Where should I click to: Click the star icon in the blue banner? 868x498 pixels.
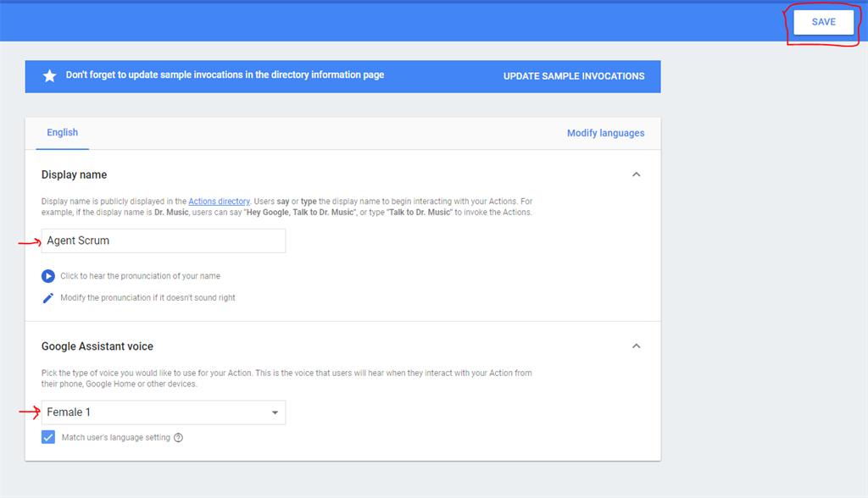(x=48, y=75)
